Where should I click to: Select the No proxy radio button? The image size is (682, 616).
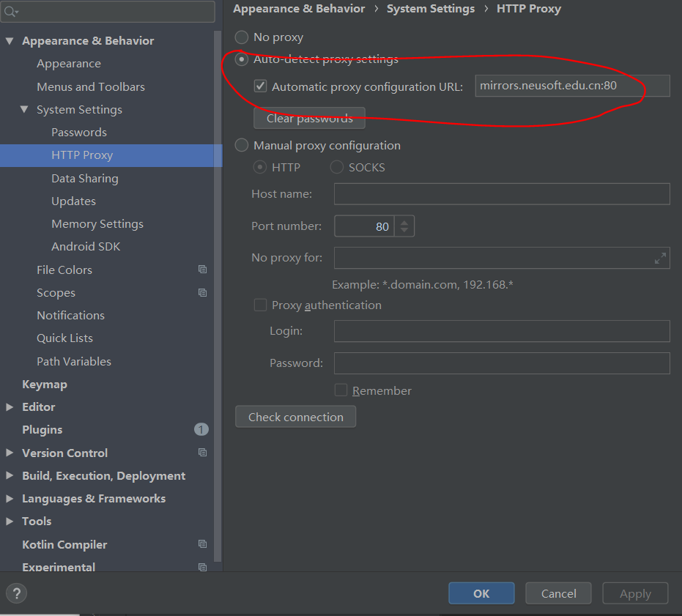tap(242, 37)
